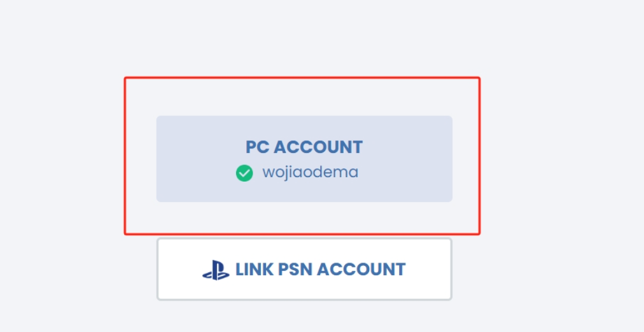Click the ACCOUNT word in PC heading
This screenshot has height=332, width=644.
(318, 147)
